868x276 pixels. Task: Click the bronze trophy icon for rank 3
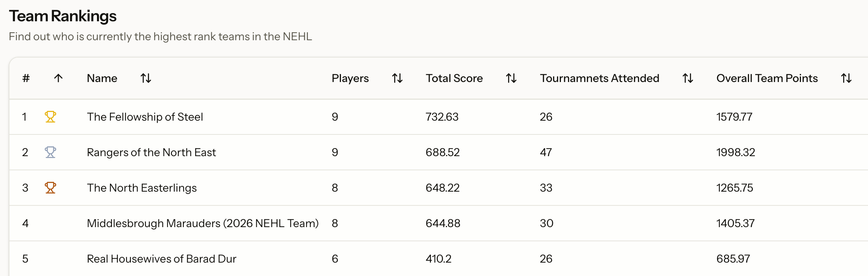(x=50, y=188)
